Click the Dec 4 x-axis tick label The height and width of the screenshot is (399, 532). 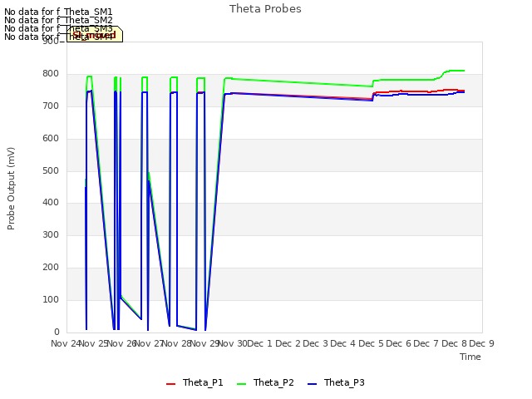[343, 343]
